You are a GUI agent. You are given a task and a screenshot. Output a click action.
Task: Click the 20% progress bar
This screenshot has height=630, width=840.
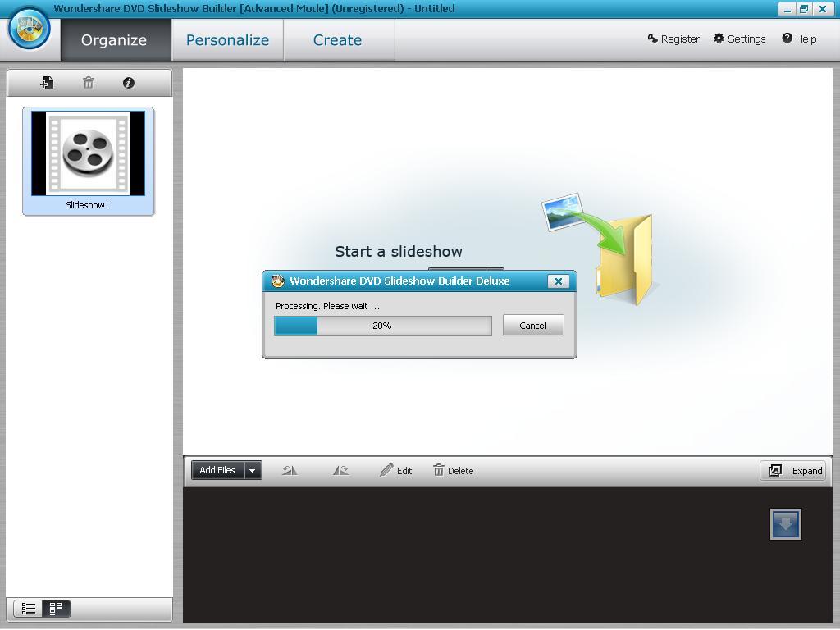point(382,325)
